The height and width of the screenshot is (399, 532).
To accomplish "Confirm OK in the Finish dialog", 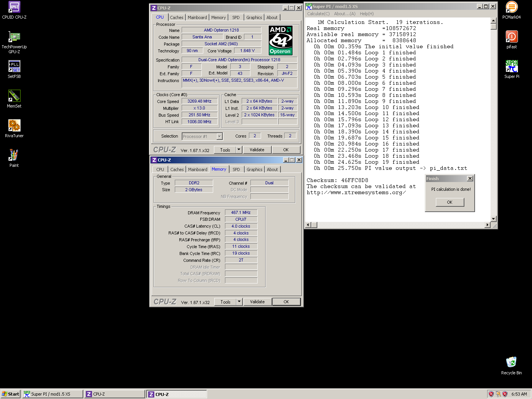I will tap(450, 202).
